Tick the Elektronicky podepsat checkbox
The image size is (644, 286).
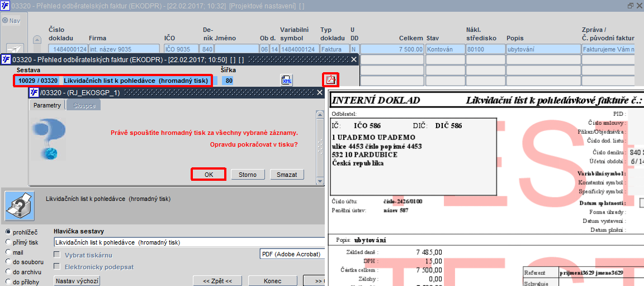57,266
